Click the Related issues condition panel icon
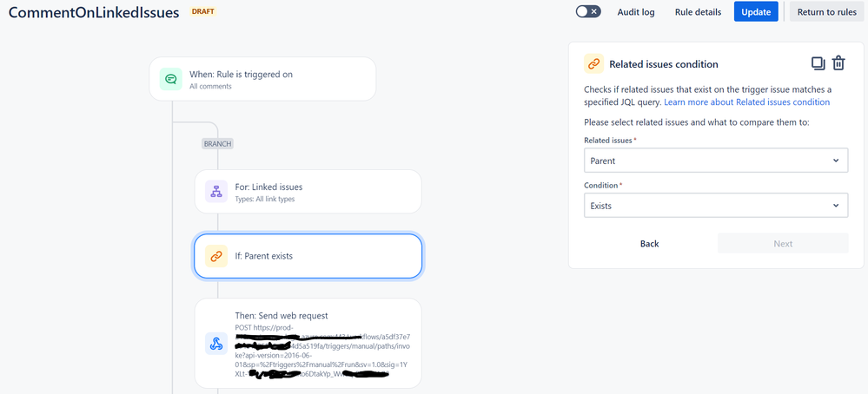The image size is (868, 394). pos(594,64)
